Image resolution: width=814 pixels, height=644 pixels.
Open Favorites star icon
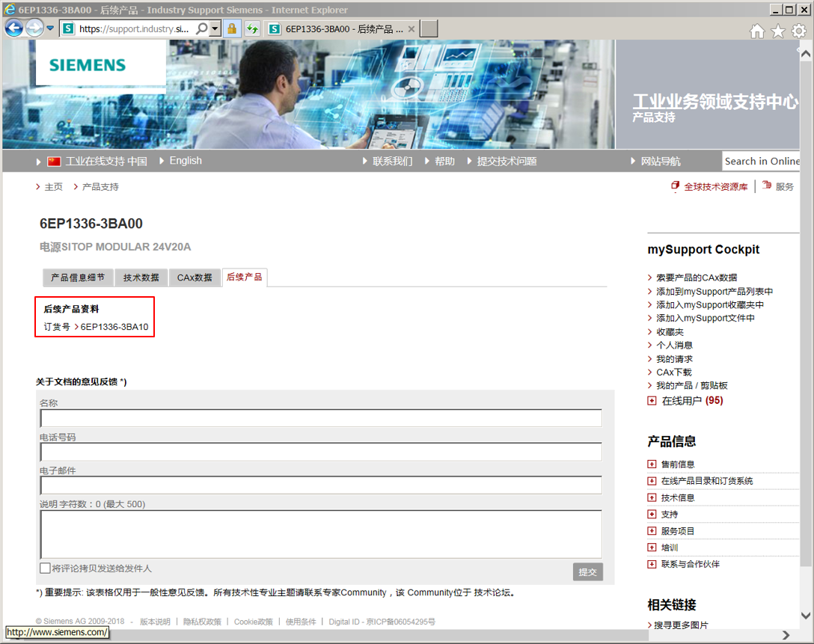778,31
